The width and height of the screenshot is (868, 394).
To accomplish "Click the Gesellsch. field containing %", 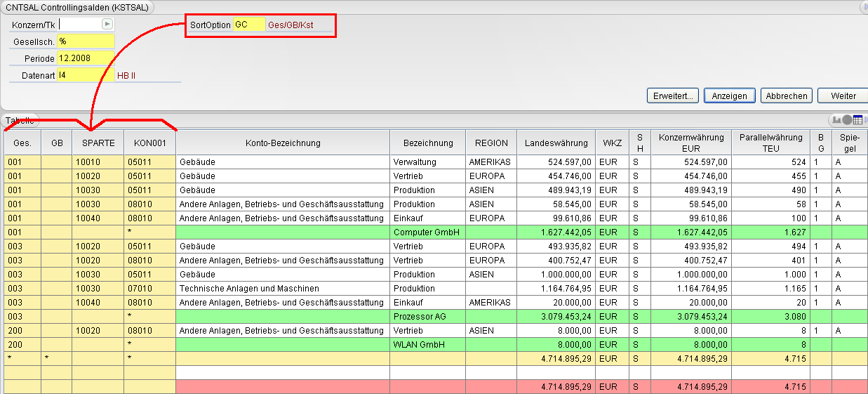I will (x=86, y=41).
